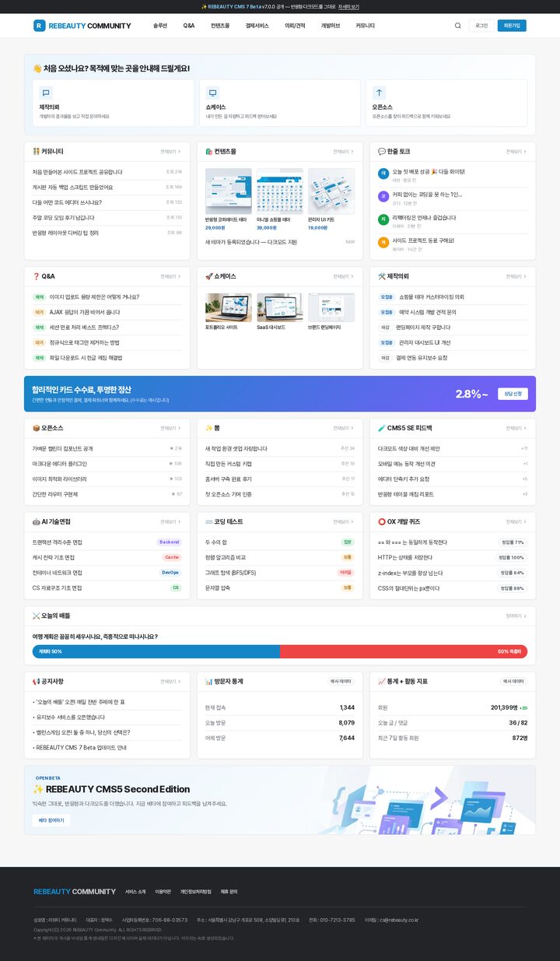The width and height of the screenshot is (560, 961).
Task: Click the 컨텐츠몰 shopping bag icon
Action: (x=208, y=152)
